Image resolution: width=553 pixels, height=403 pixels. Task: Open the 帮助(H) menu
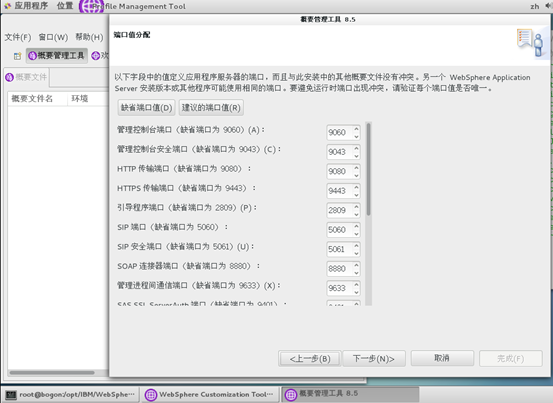click(89, 37)
